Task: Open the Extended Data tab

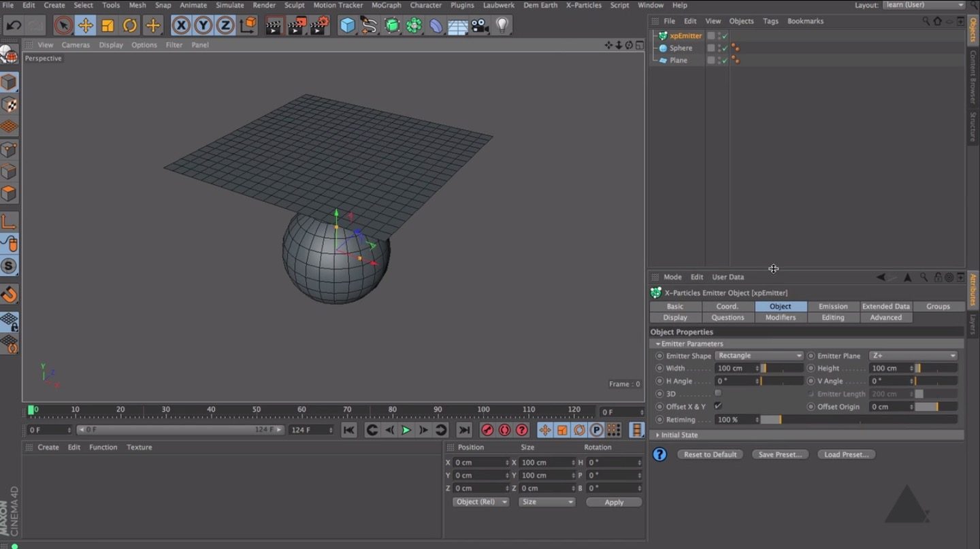Action: click(x=886, y=306)
